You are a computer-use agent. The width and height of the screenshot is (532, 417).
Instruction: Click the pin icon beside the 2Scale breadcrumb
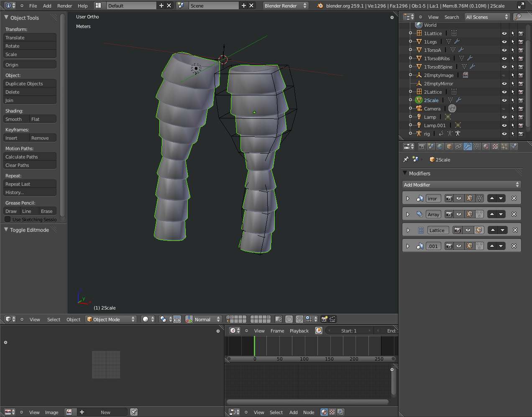pyautogui.click(x=405, y=159)
